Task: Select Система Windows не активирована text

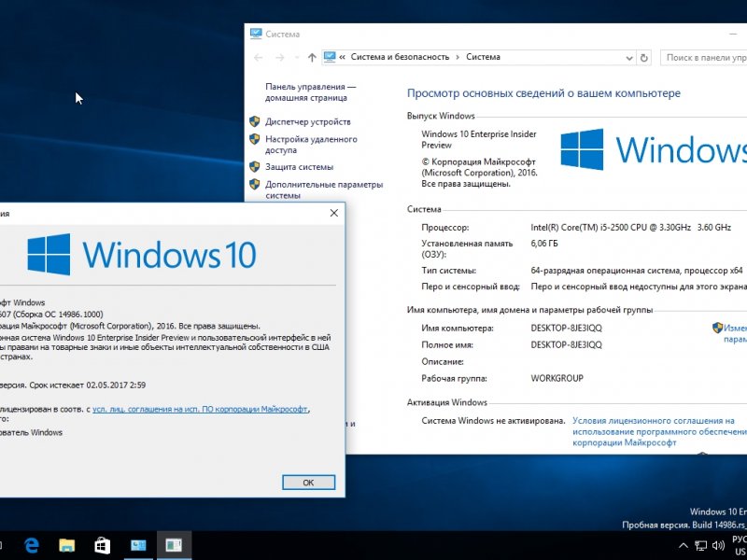Action: [493, 421]
